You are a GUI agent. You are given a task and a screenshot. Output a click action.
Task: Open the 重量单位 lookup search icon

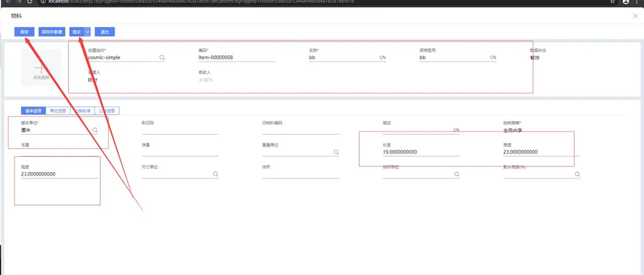point(336,152)
